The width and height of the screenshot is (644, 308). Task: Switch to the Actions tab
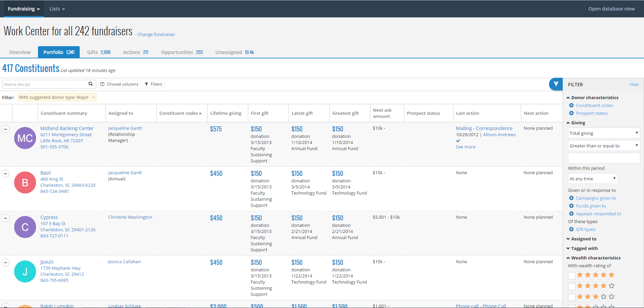[136, 52]
